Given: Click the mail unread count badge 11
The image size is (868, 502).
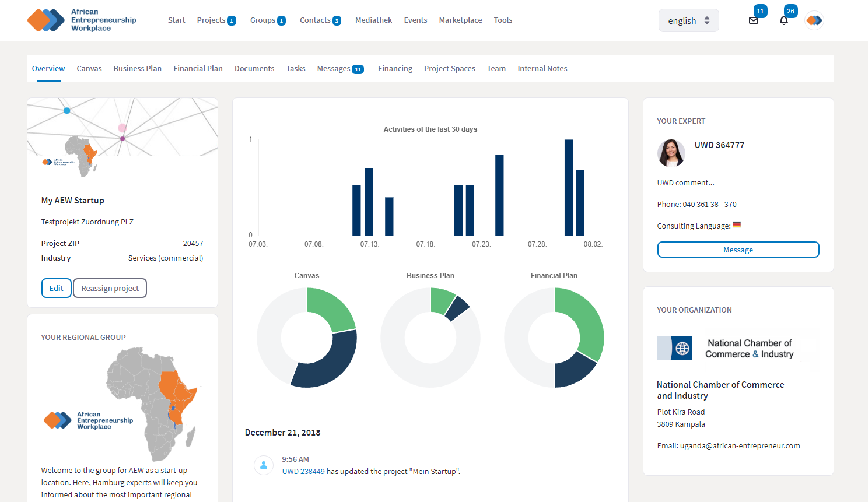Looking at the screenshot, I should coord(760,11).
